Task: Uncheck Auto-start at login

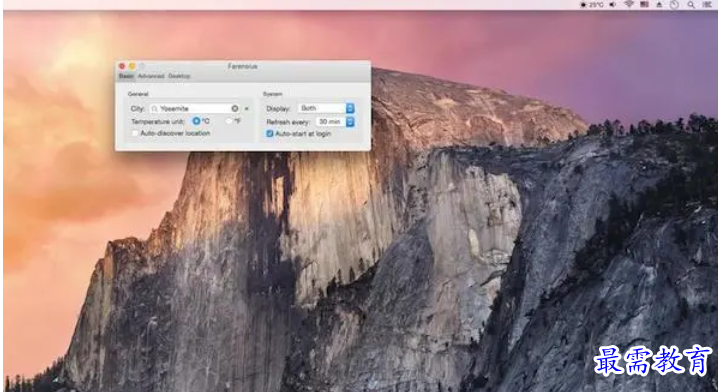Action: [x=270, y=134]
